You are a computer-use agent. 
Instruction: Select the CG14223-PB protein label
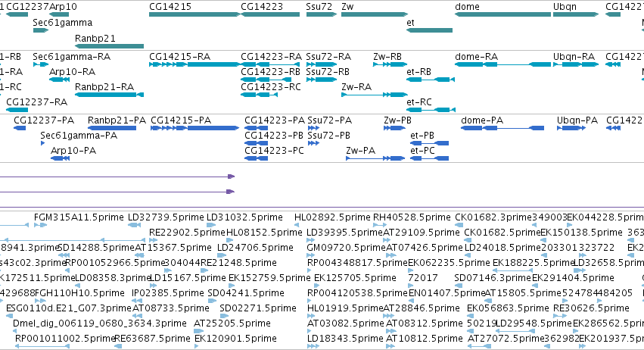tap(274, 136)
